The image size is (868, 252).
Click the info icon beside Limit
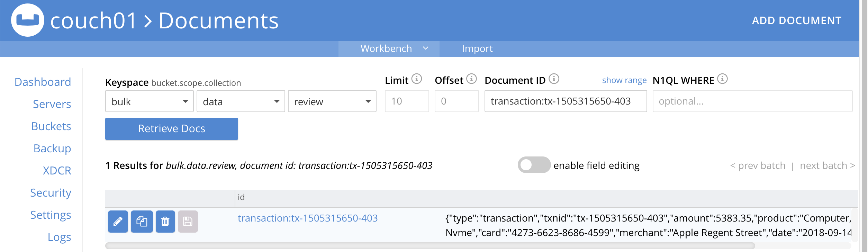pos(417,79)
